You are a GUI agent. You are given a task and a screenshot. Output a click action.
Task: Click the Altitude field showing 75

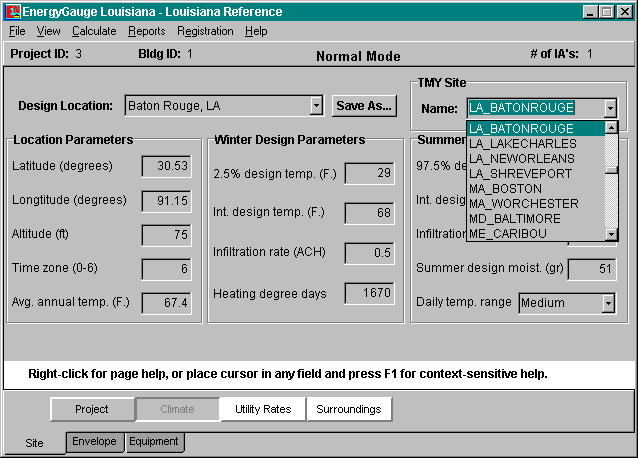coord(166,235)
